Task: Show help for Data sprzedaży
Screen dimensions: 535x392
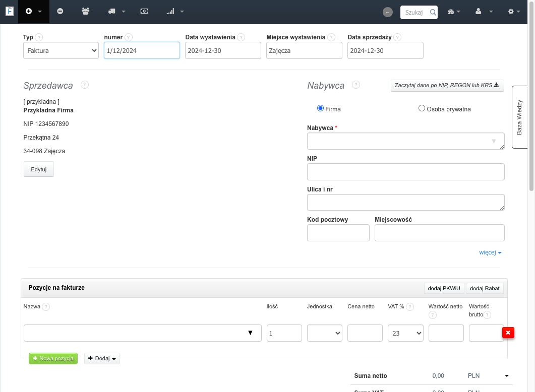Action: (397, 37)
